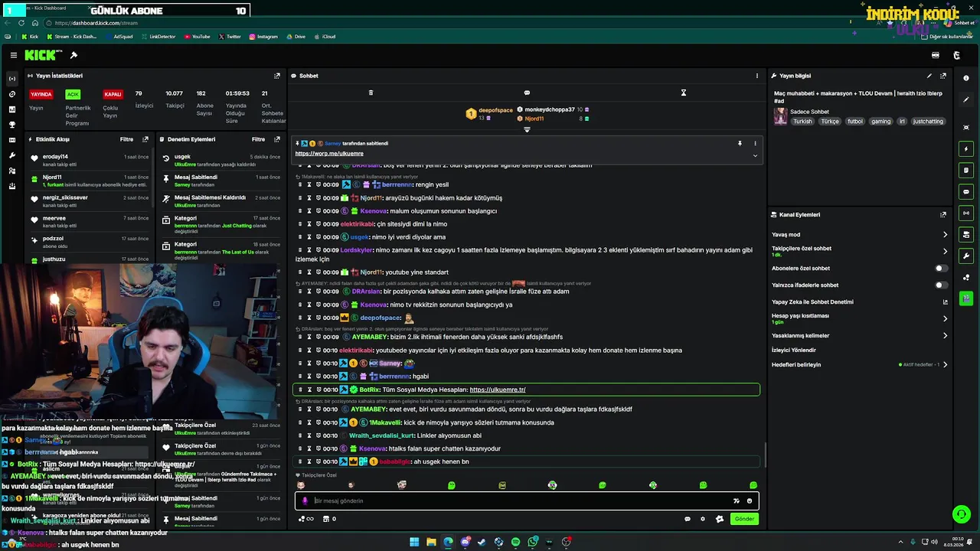Viewport: 980px width, 551px height.
Task: Open Windows Start menu in taskbar
Action: 414,542
